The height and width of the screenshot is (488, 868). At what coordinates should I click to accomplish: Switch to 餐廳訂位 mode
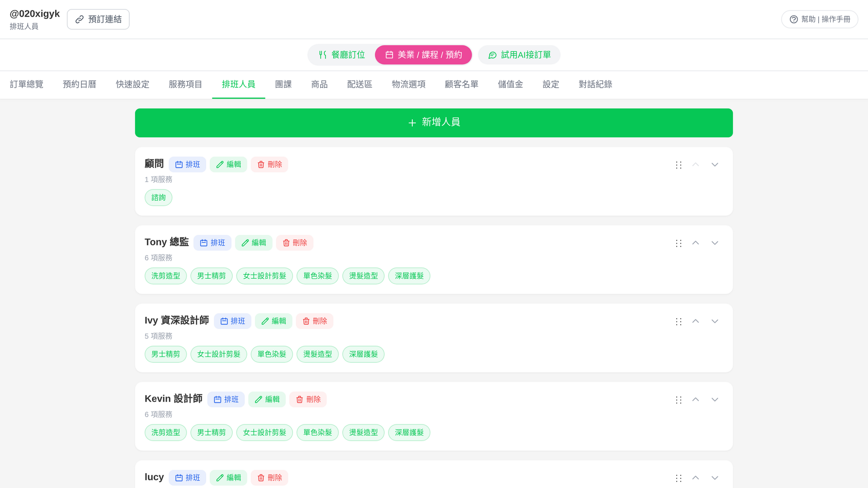pyautogui.click(x=341, y=55)
